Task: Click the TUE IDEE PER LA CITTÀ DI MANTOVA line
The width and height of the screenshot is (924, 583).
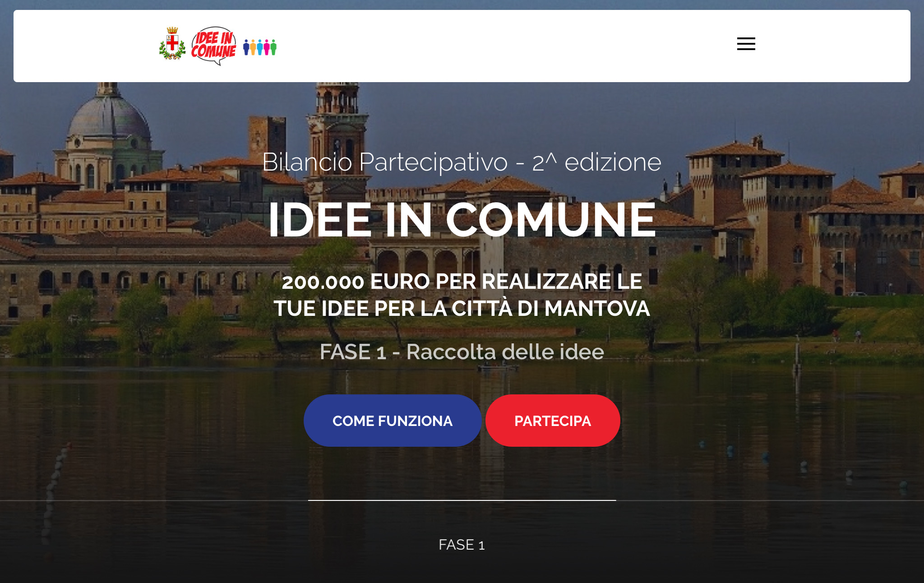Action: [x=462, y=309]
